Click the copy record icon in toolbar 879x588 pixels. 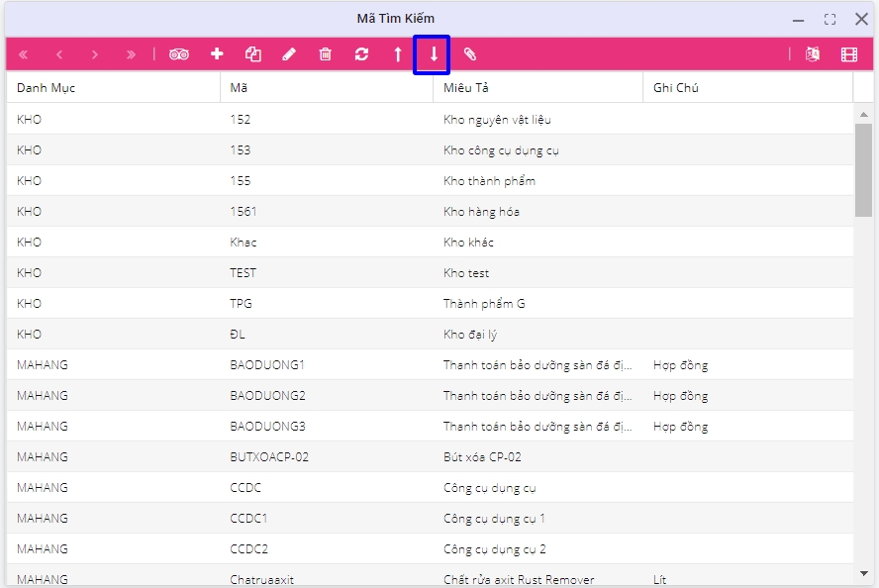(x=253, y=54)
